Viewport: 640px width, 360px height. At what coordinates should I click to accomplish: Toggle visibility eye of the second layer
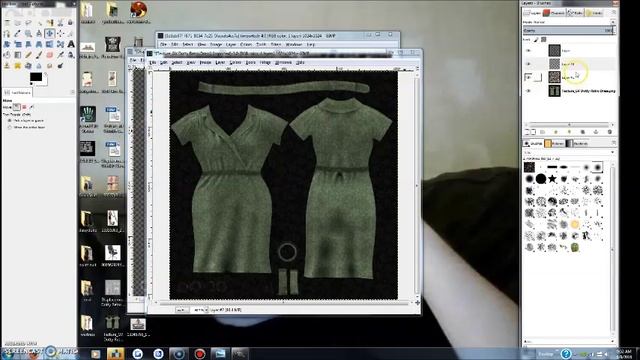point(528,64)
